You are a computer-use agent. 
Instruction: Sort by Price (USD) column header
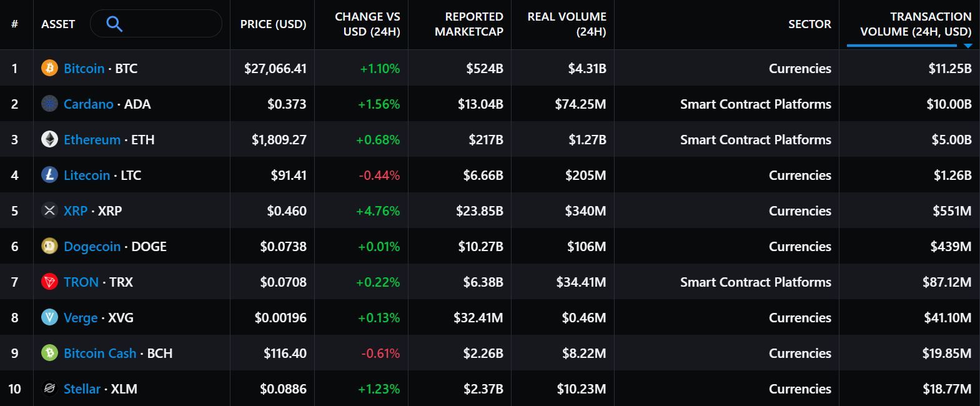click(x=273, y=24)
